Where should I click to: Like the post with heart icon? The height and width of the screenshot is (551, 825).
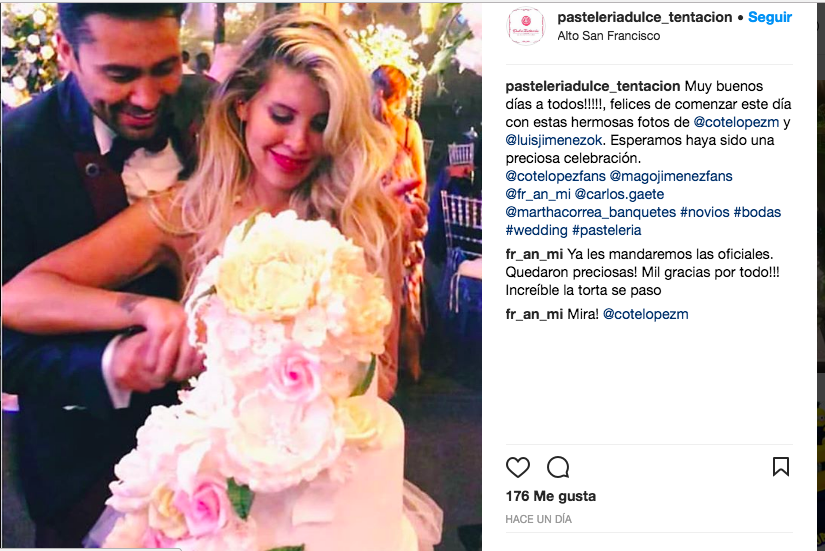pos(518,467)
